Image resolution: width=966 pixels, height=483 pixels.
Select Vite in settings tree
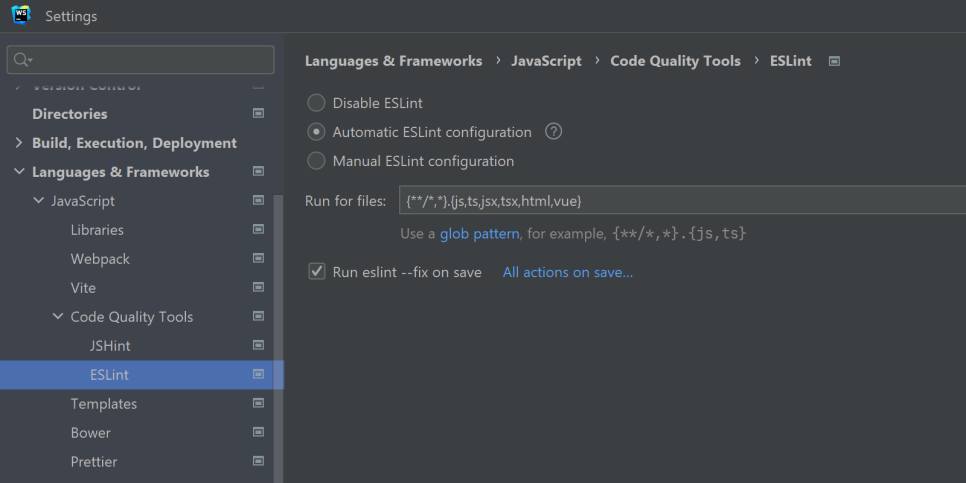83,288
